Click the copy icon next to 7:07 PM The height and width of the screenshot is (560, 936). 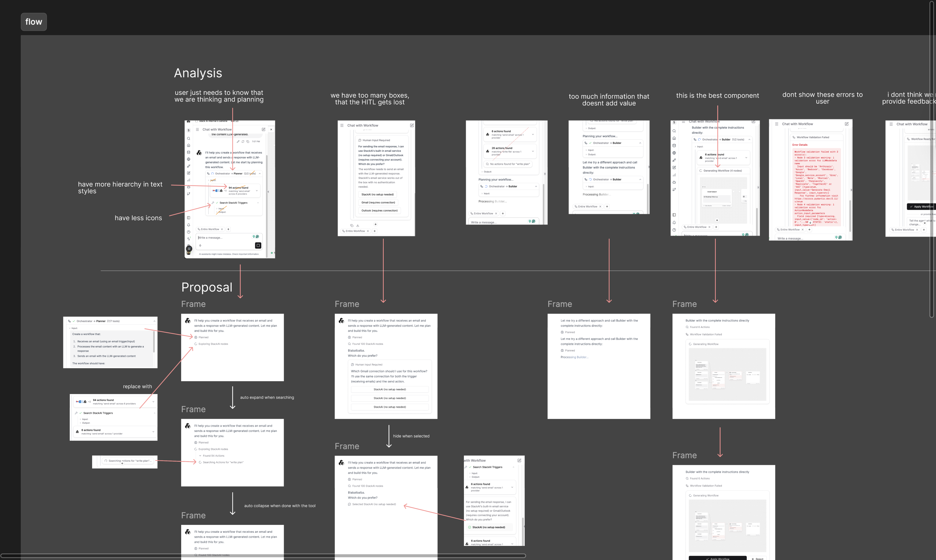pos(248,142)
